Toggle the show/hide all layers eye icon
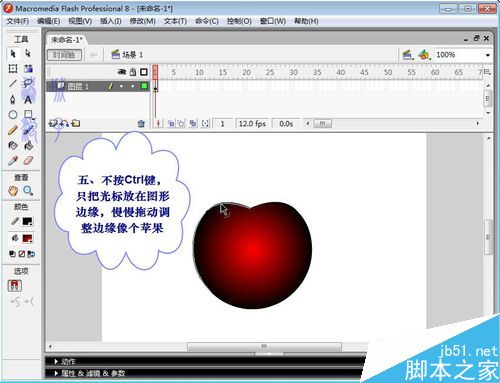Image resolution: width=500 pixels, height=383 pixels. [x=122, y=72]
